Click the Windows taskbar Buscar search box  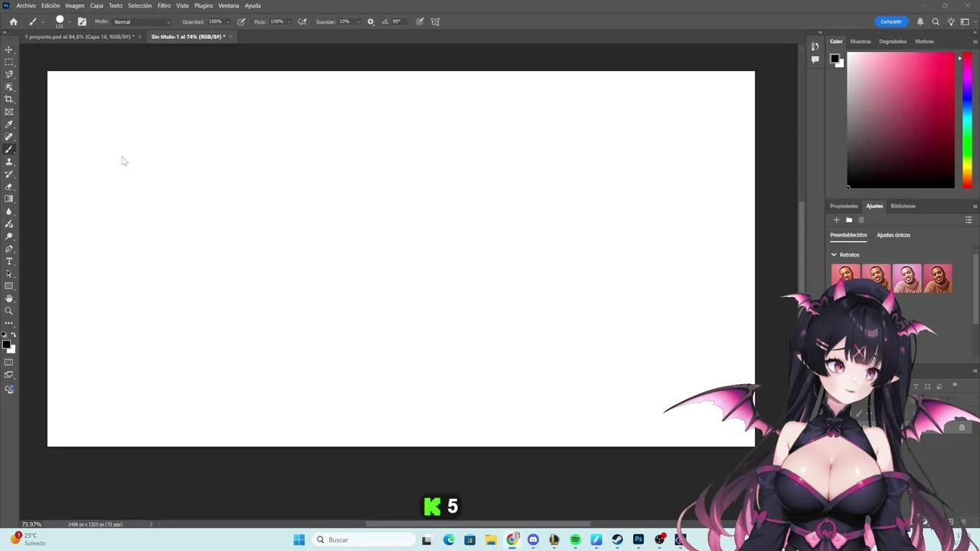(364, 540)
